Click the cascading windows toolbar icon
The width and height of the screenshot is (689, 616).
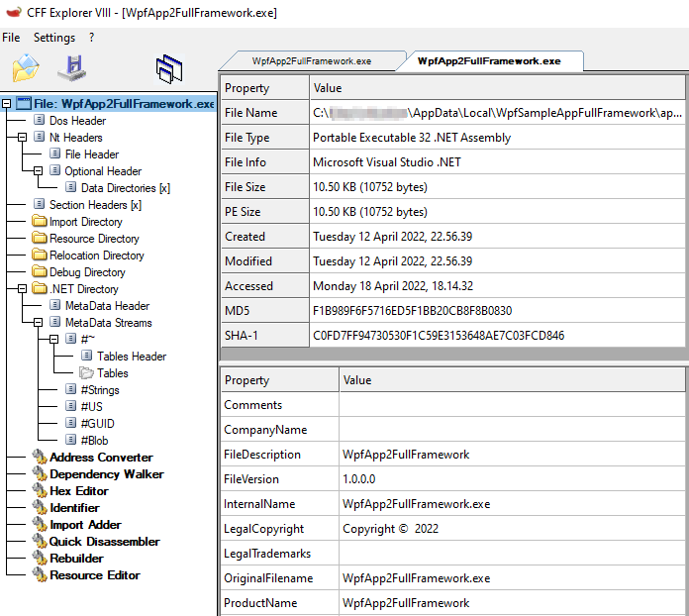click(169, 68)
